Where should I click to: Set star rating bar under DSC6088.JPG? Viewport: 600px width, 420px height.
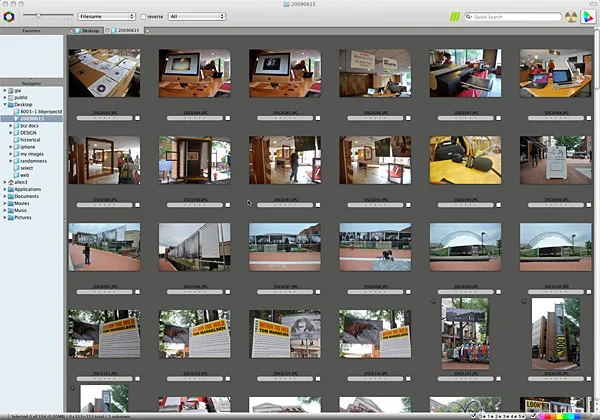tap(556, 118)
